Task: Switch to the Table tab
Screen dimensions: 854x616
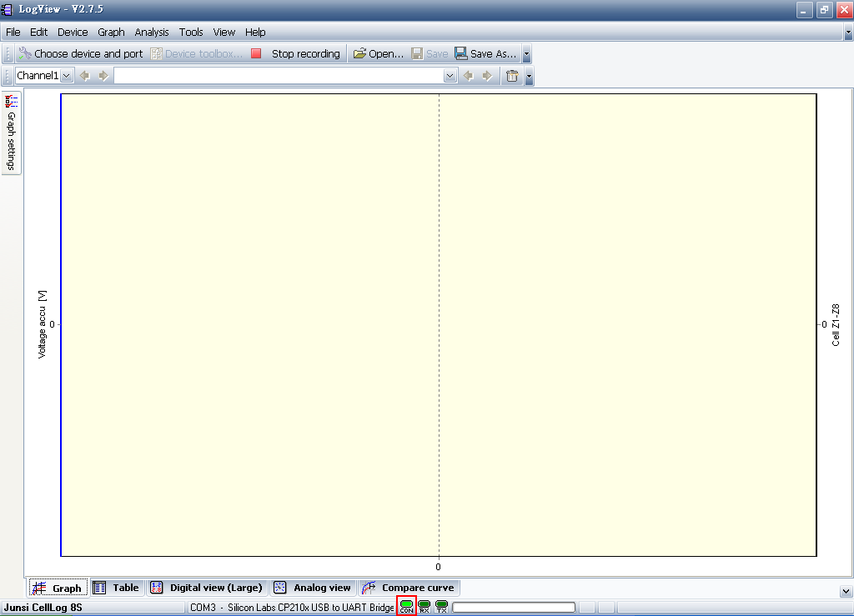Action: (117, 588)
